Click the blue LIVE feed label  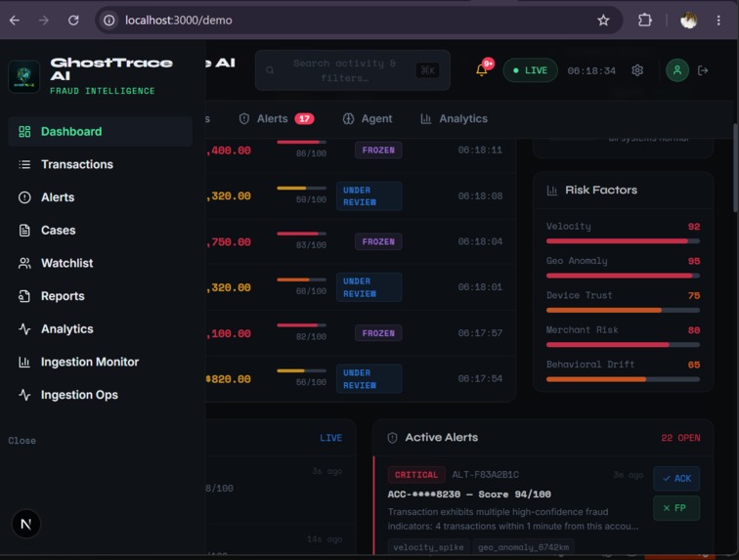[330, 438]
